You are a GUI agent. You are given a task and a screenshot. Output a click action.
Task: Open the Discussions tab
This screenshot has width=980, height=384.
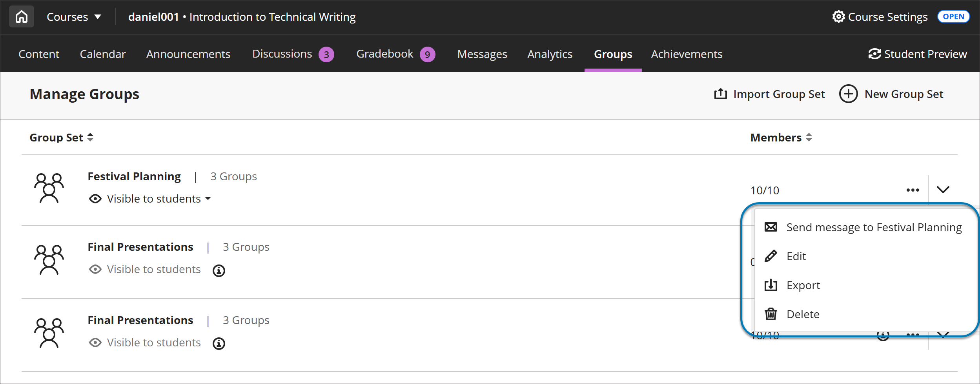tap(282, 54)
